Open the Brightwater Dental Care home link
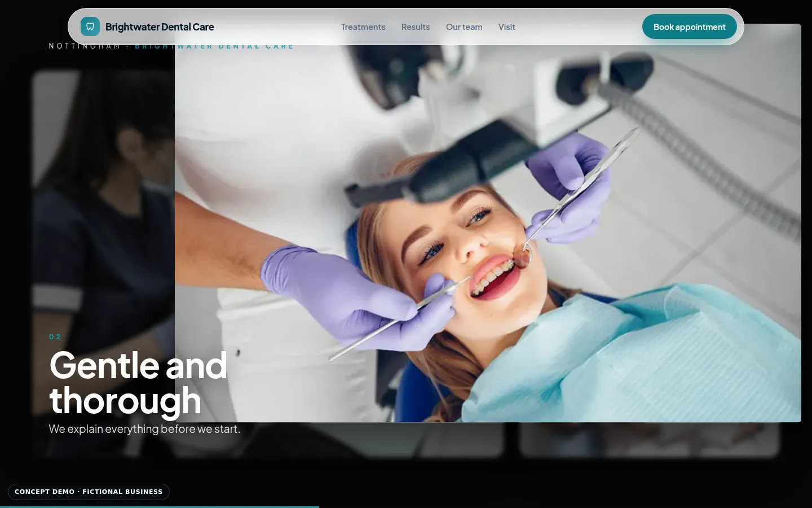This screenshot has width=812, height=508. [147, 27]
